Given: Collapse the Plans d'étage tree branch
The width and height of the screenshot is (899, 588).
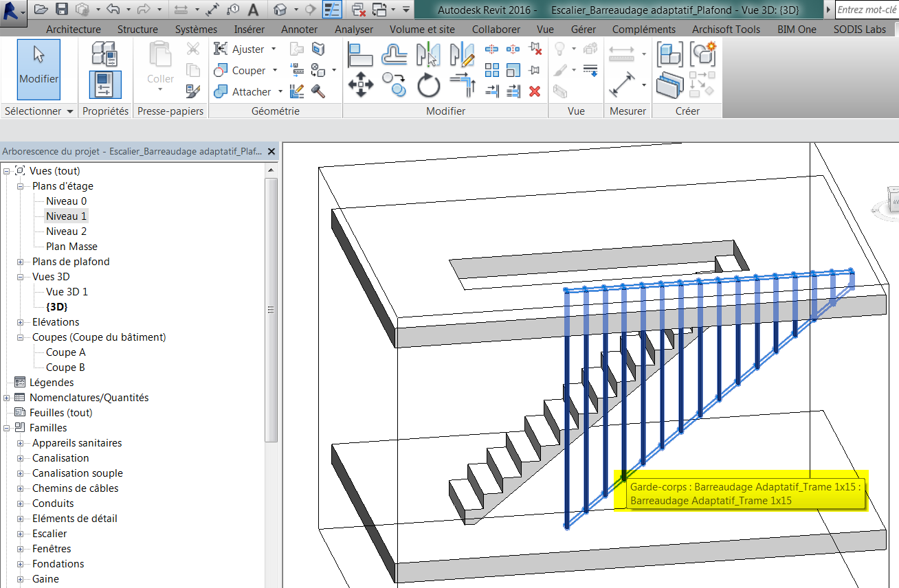Looking at the screenshot, I should [21, 185].
